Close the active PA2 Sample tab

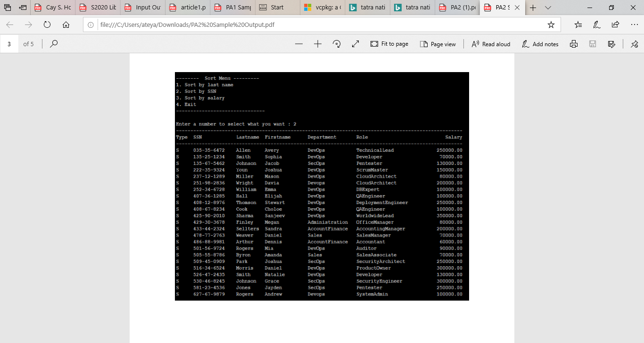pyautogui.click(x=517, y=8)
